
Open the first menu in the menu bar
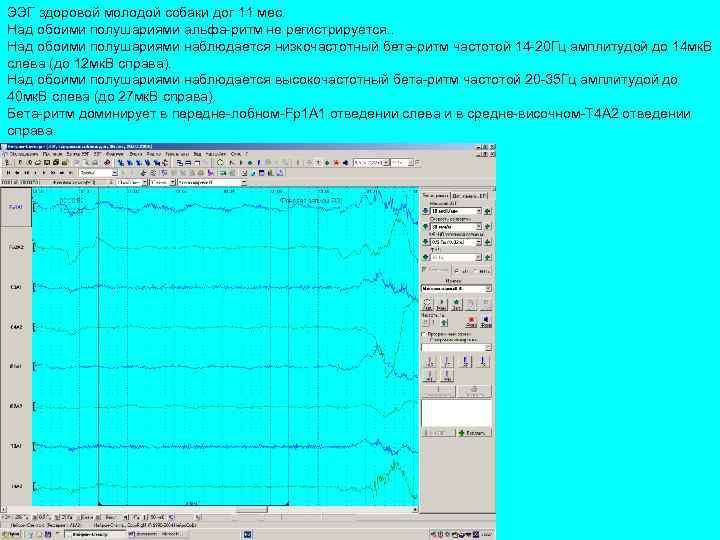pyautogui.click(x=22, y=154)
